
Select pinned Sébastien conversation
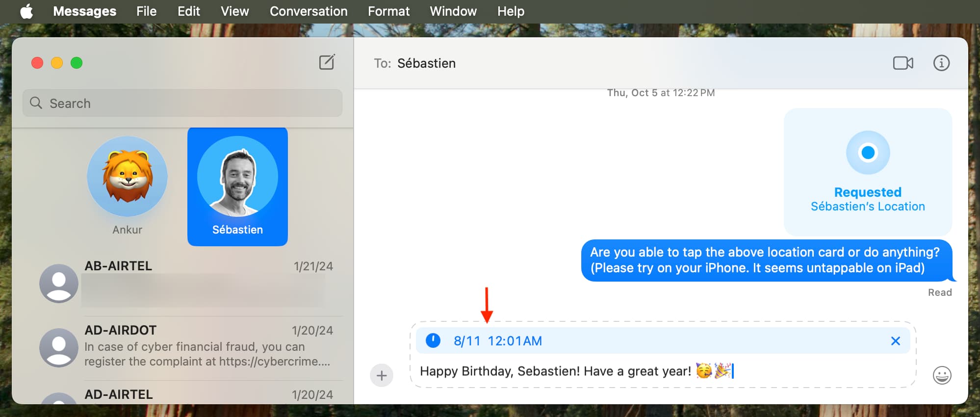click(x=237, y=185)
